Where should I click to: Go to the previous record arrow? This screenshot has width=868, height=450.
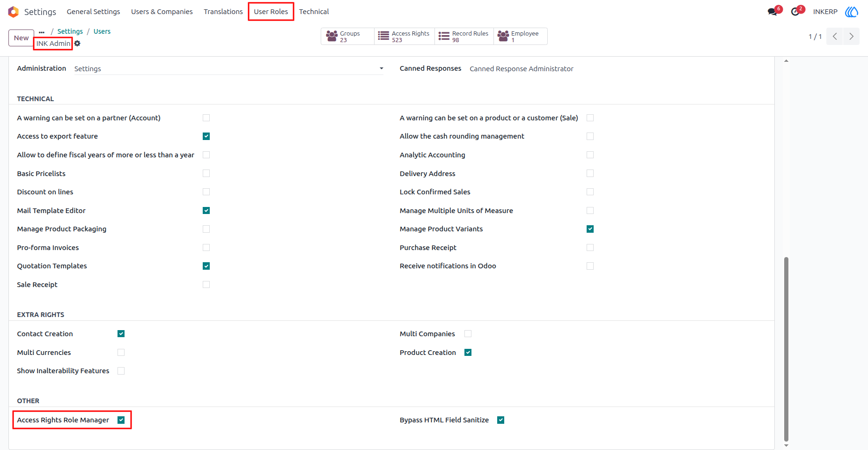[x=835, y=37]
